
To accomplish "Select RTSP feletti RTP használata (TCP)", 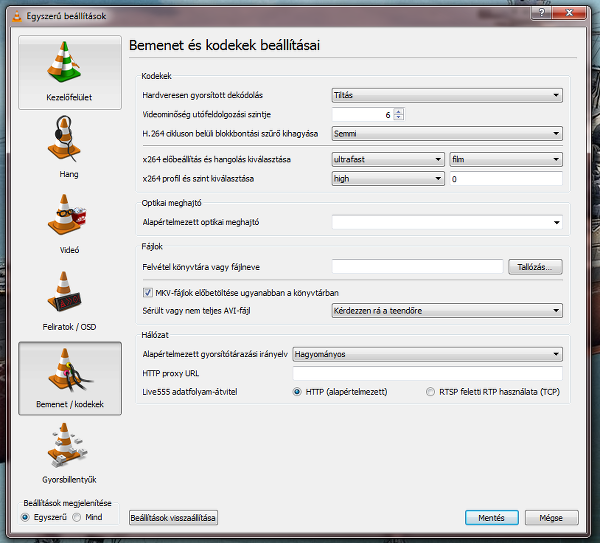I will tap(430, 392).
